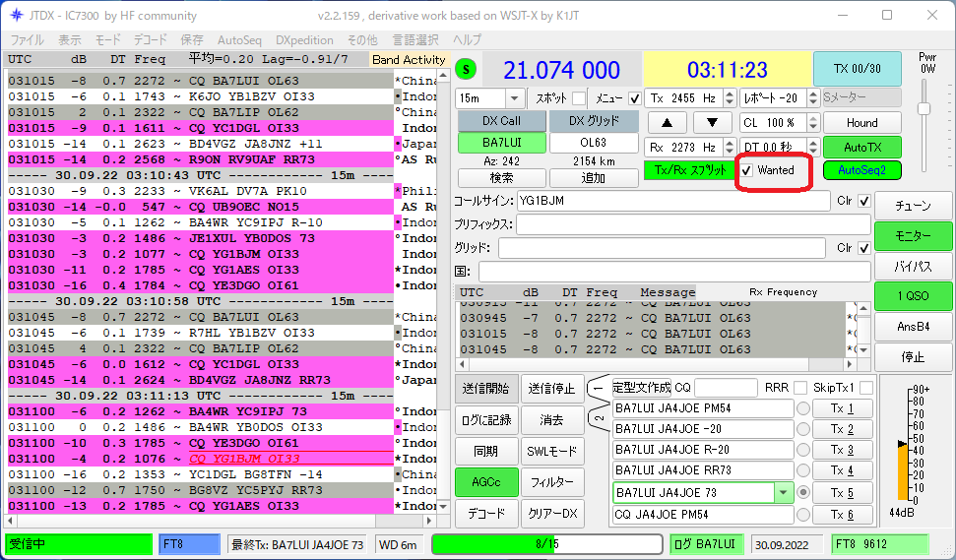This screenshot has width=956, height=560.
Task: Click the 送信停止 button
Action: point(551,388)
